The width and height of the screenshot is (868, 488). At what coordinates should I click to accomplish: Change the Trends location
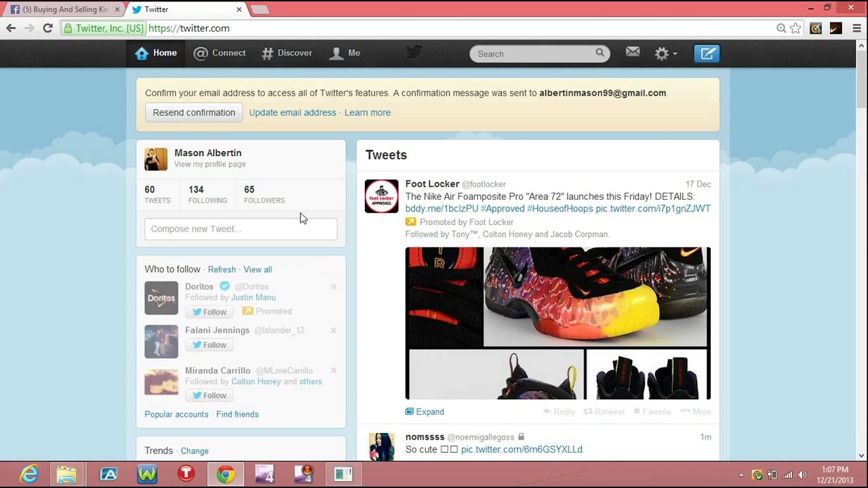tap(195, 451)
